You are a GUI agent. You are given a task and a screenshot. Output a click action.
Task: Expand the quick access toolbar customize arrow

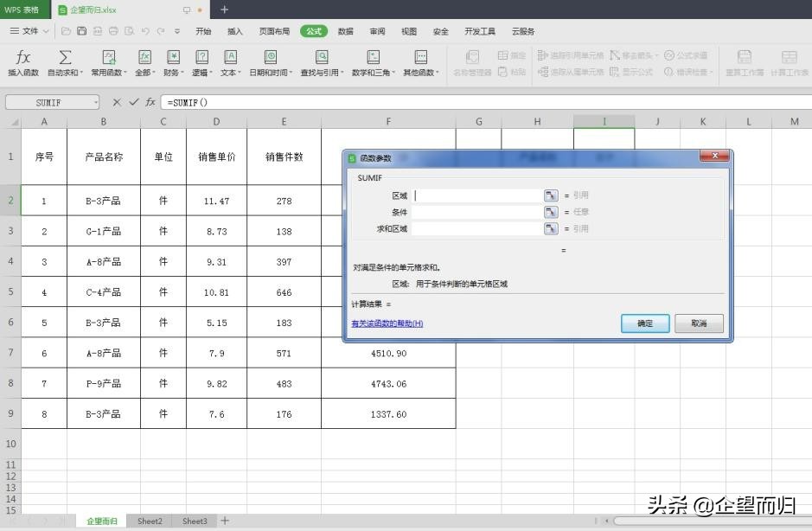point(177,31)
